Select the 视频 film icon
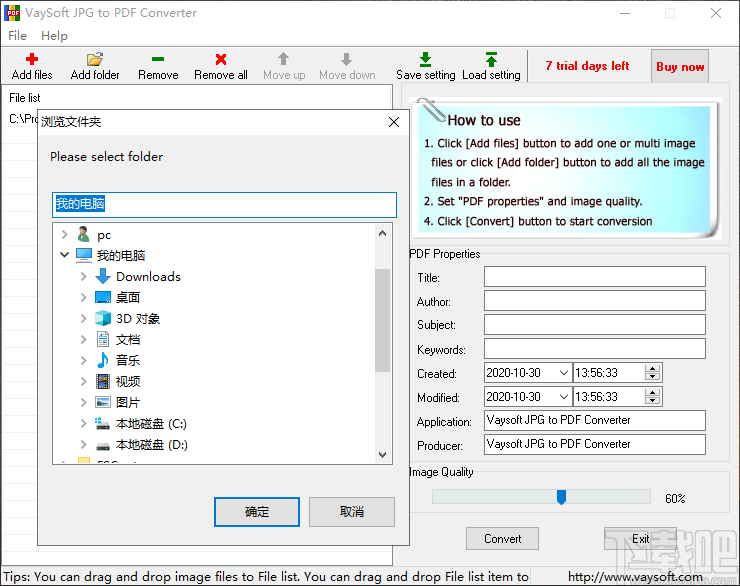 pyautogui.click(x=103, y=381)
